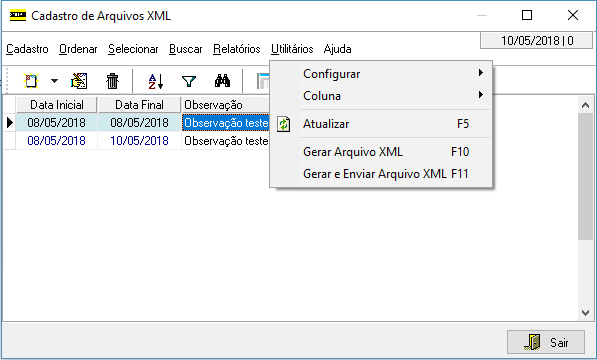Viewport: 597px width, 360px height.
Task: Click the trash can delete icon
Action: click(112, 81)
